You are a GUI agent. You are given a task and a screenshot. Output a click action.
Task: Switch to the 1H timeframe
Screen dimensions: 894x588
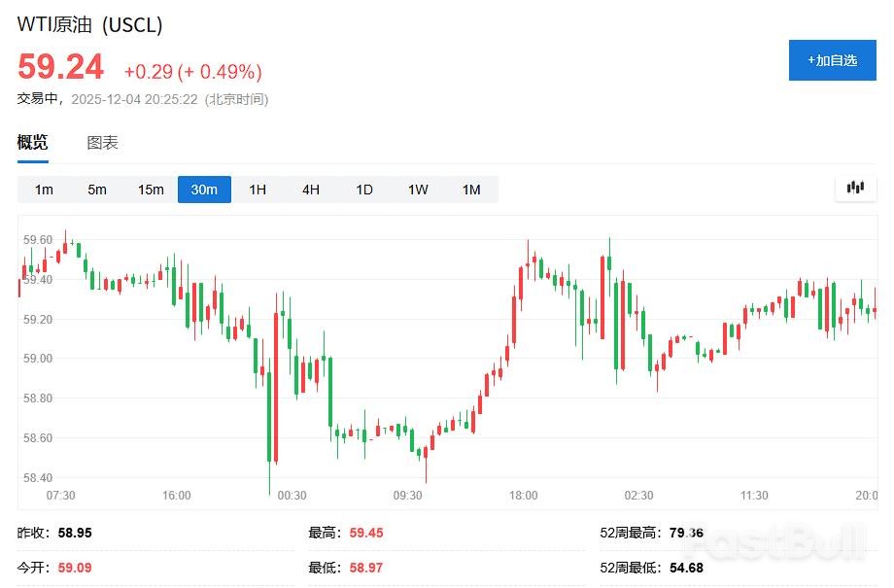pos(257,190)
